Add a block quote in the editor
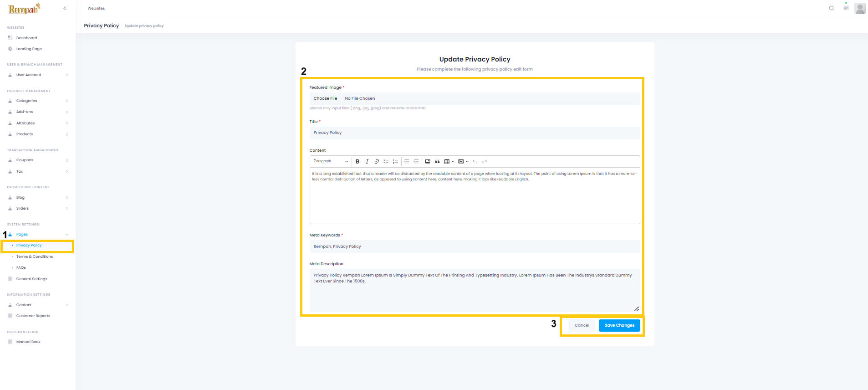Image resolution: width=868 pixels, height=390 pixels. tap(437, 162)
